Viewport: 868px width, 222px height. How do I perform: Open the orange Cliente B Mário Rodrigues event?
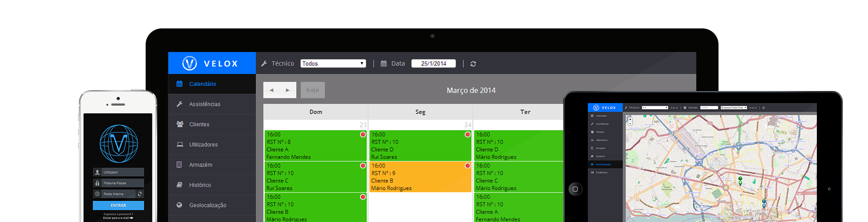coord(420,177)
